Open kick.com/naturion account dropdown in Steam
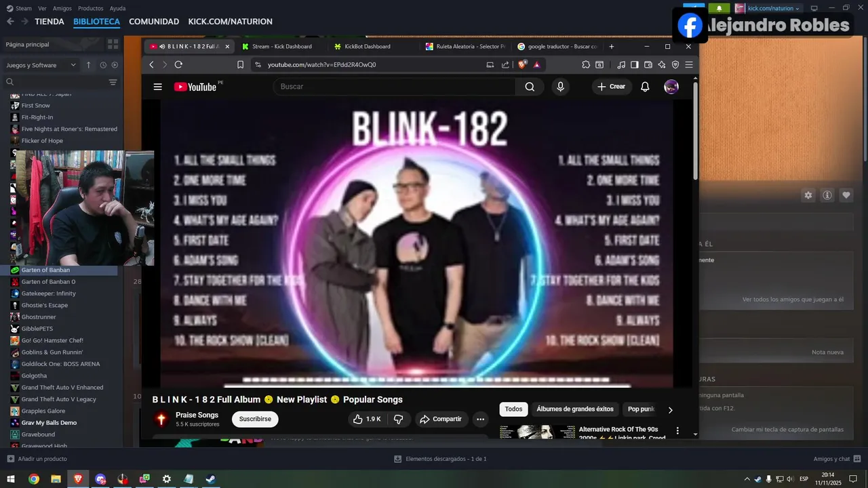This screenshot has width=868, height=488. pyautogui.click(x=768, y=8)
